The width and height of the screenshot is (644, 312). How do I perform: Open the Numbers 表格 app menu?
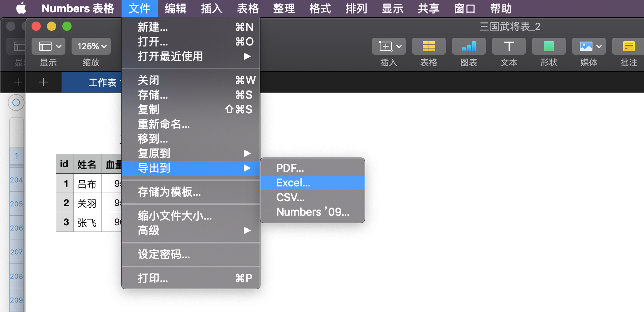point(78,8)
